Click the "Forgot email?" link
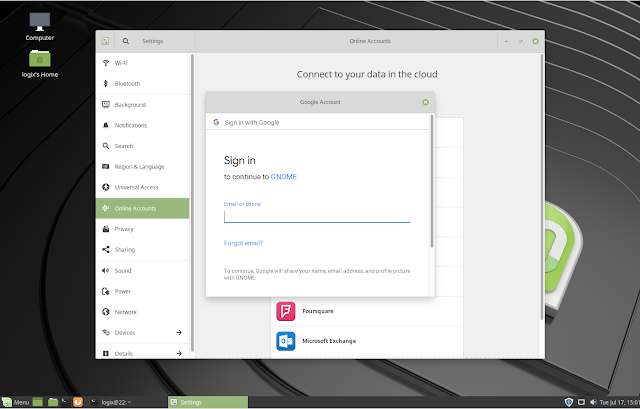The height and width of the screenshot is (409, 640). coord(243,243)
